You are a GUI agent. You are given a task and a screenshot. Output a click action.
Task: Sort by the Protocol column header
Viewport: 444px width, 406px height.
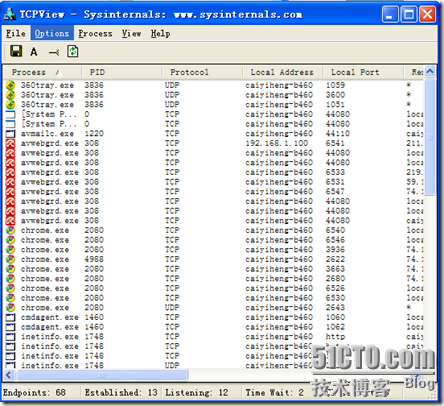click(202, 72)
